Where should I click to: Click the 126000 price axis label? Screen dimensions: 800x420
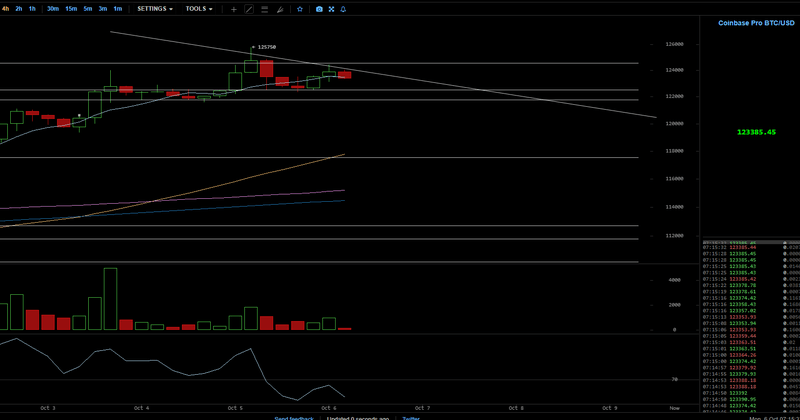point(674,44)
